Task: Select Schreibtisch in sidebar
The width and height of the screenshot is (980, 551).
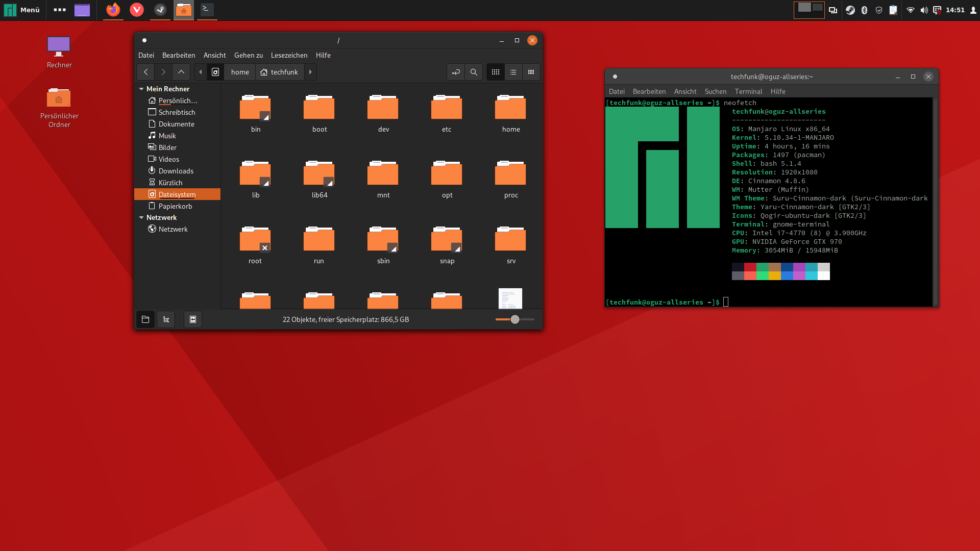Action: tap(177, 112)
